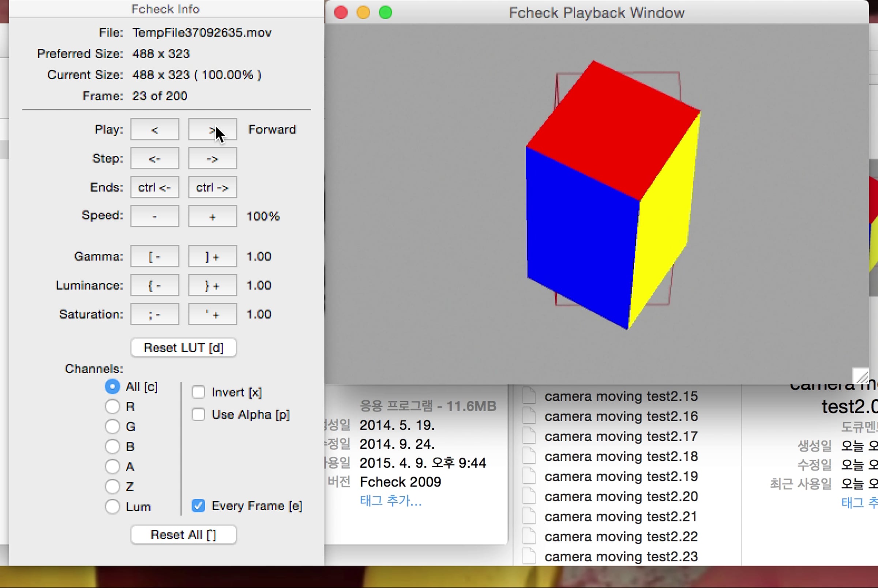
Task: Select the A channel radio button
Action: [x=112, y=467]
